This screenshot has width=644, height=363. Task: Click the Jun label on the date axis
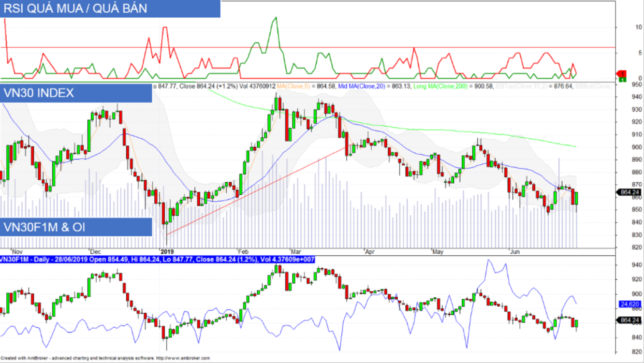click(516, 252)
